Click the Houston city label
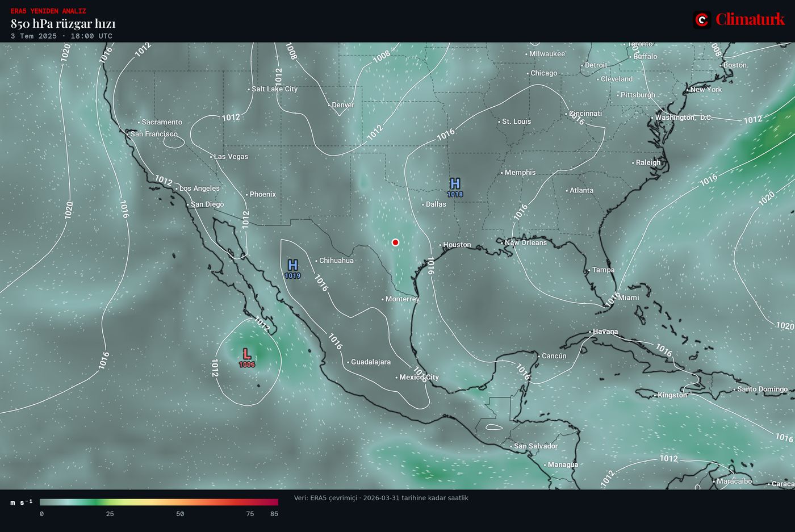Screen dimensions: 795x532 coord(457,245)
